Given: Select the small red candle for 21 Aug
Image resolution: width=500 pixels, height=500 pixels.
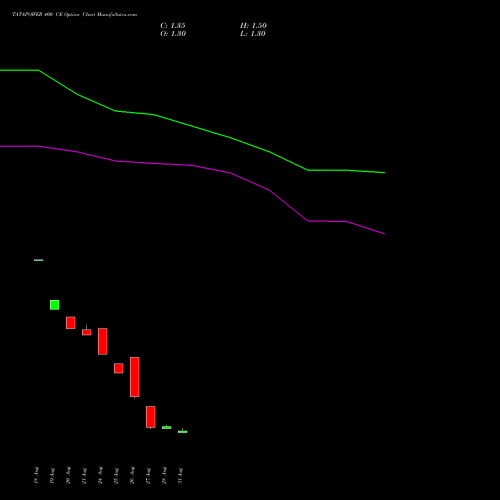Looking at the screenshot, I should click(87, 332).
